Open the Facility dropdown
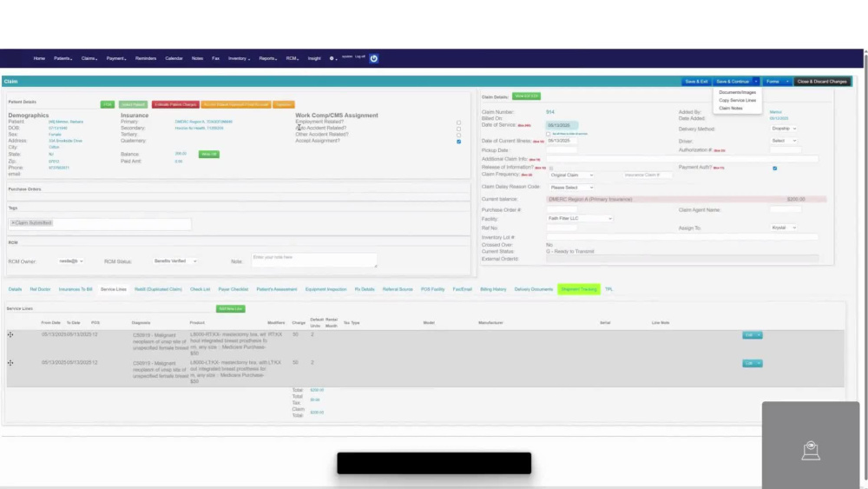 (580, 218)
